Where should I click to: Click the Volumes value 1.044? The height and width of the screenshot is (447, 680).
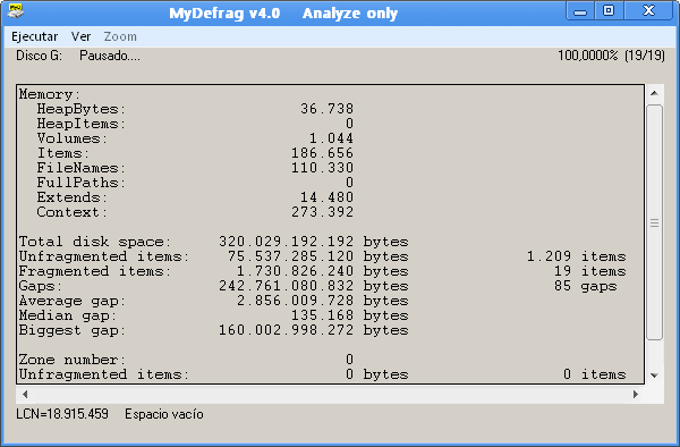tap(331, 138)
